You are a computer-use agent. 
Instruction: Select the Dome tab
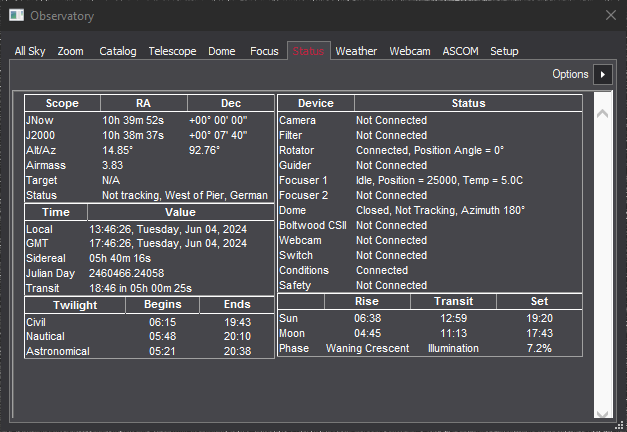(x=223, y=51)
